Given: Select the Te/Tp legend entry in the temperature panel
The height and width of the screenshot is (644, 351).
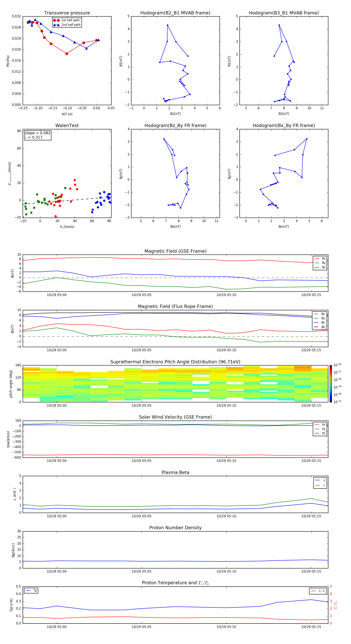Looking at the screenshot, I should click(318, 591).
